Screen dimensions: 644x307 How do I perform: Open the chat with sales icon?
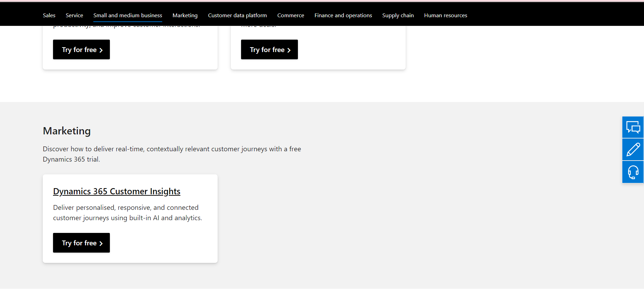click(x=633, y=127)
